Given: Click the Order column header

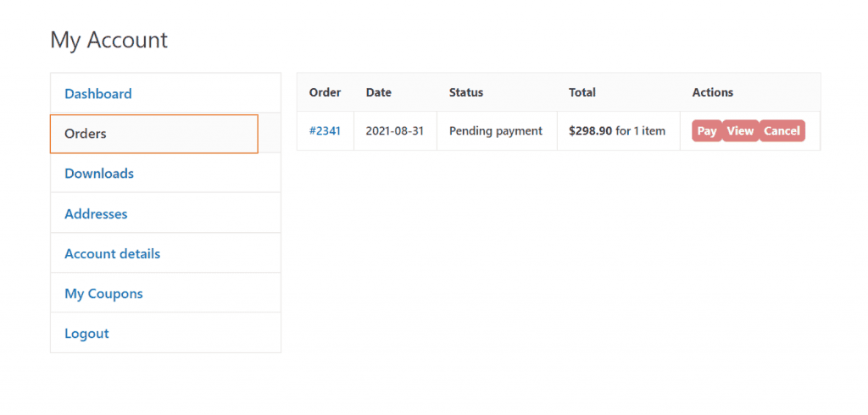Looking at the screenshot, I should point(325,92).
